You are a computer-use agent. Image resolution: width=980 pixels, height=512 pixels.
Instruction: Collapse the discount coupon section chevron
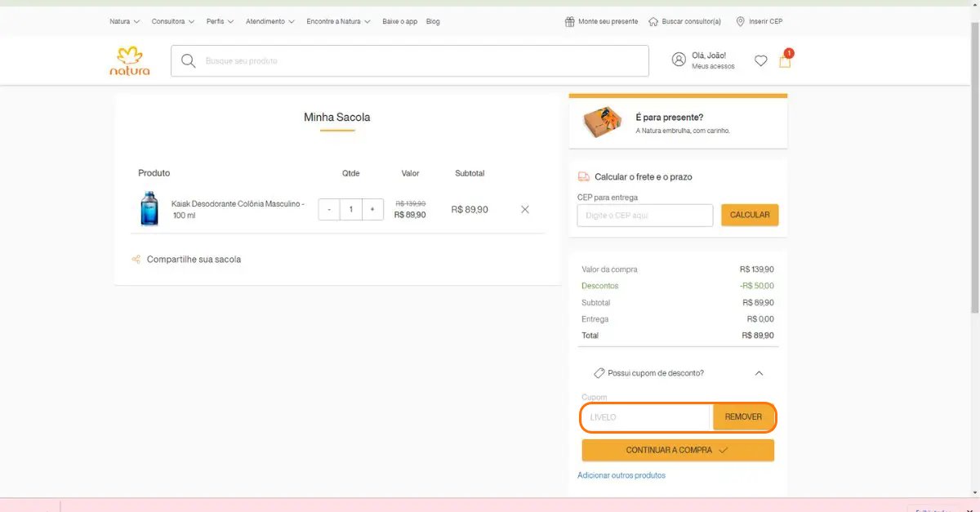point(759,373)
